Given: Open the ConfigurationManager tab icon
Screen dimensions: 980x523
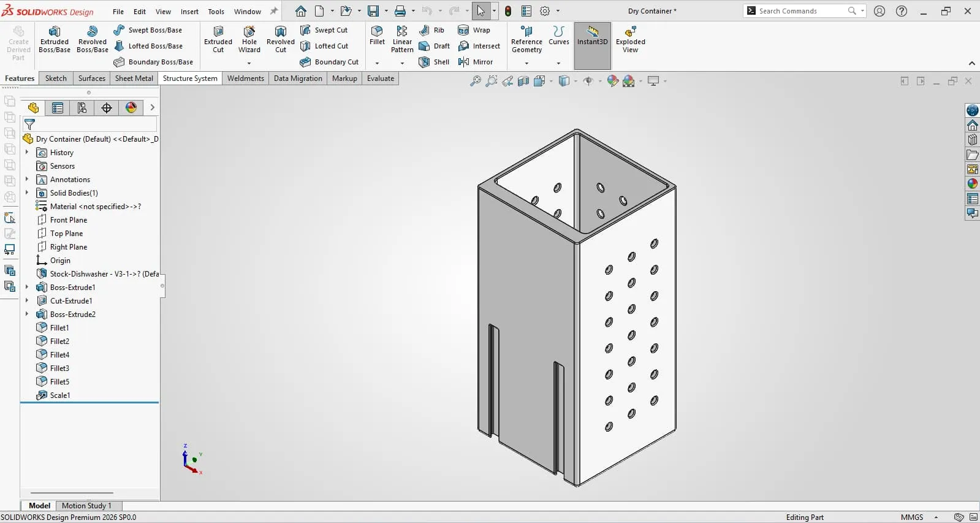Looking at the screenshot, I should point(82,108).
